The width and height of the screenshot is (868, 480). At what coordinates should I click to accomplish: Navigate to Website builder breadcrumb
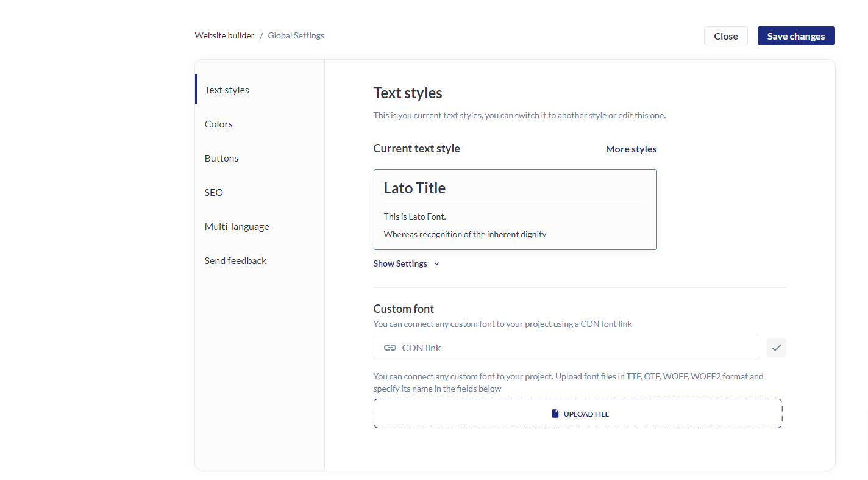point(224,35)
